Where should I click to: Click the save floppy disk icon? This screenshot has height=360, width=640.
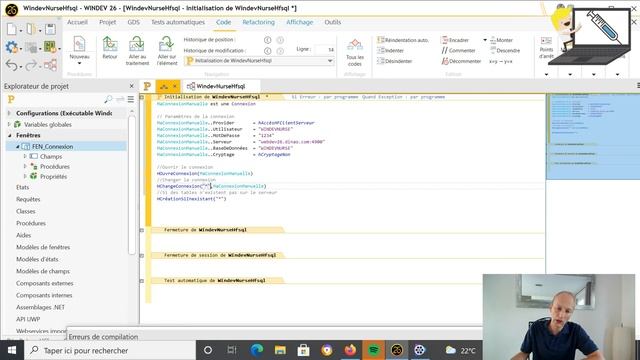point(51,29)
